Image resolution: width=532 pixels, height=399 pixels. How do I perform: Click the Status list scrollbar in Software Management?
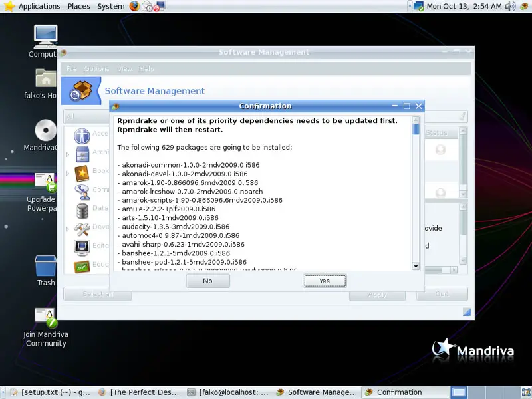[x=463, y=162]
